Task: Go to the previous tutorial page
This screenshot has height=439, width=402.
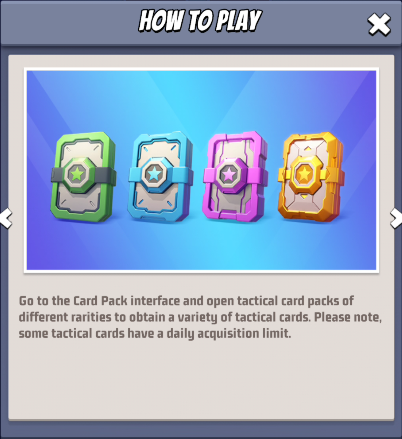Action: tap(6, 218)
